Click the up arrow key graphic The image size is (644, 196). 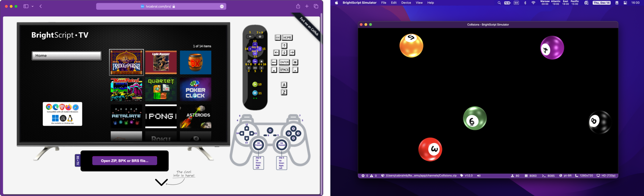tap(284, 46)
